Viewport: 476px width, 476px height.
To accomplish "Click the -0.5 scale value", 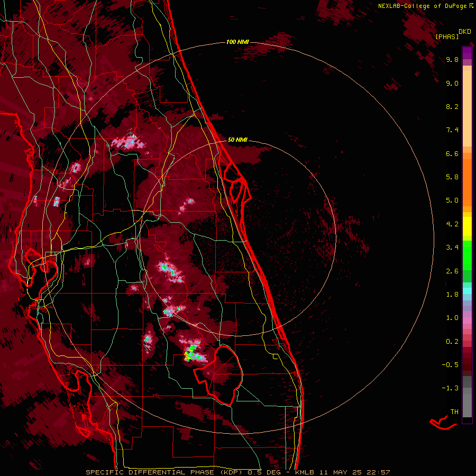I will 450,365.
